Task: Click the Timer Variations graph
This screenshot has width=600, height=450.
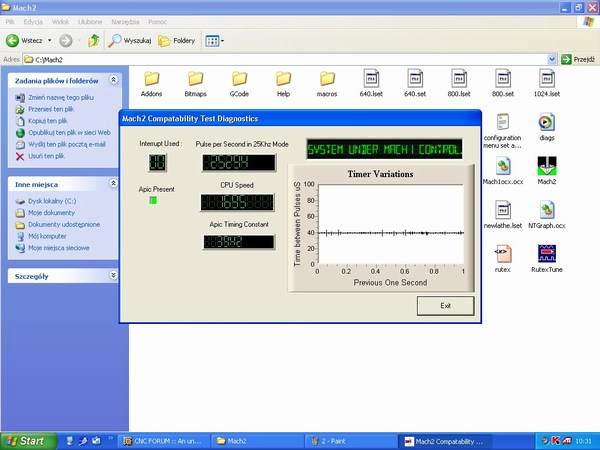Action: click(x=390, y=225)
